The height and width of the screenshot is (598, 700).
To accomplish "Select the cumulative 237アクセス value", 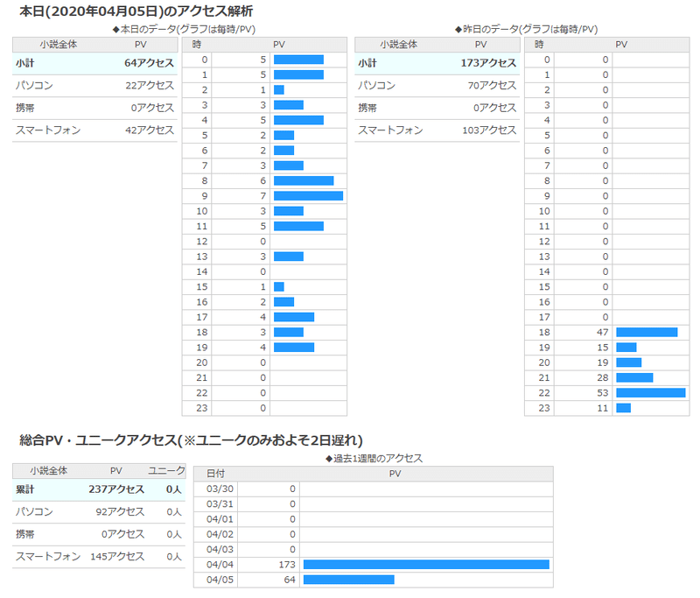I will click(x=116, y=489).
